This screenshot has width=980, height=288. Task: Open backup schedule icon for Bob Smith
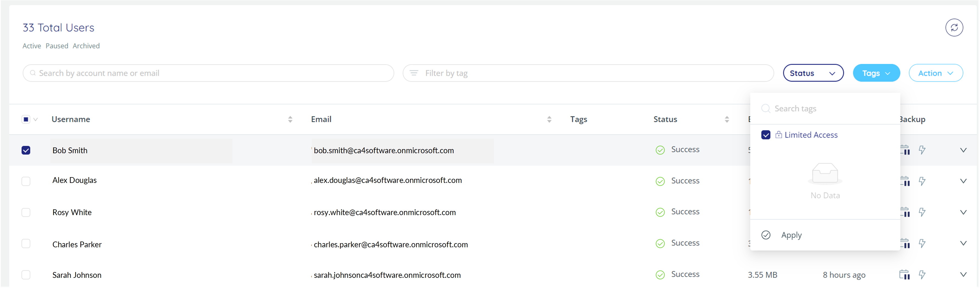tap(904, 150)
